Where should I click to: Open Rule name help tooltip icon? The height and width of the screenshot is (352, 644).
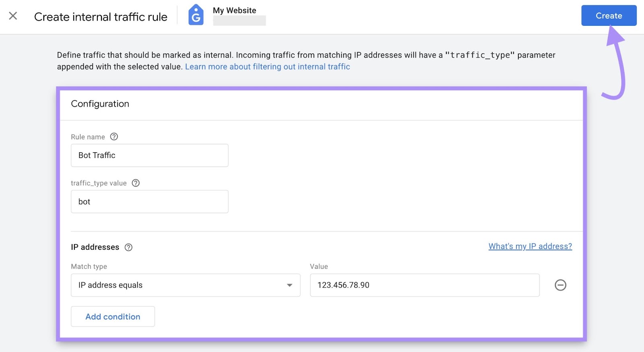114,137
